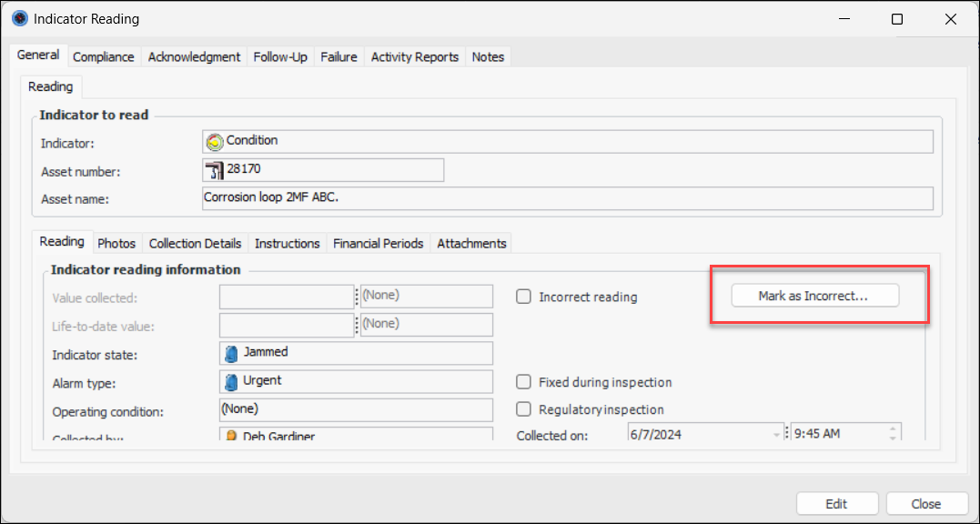This screenshot has width=980, height=524.
Task: Click the Urgent alarm type icon
Action: (x=231, y=381)
